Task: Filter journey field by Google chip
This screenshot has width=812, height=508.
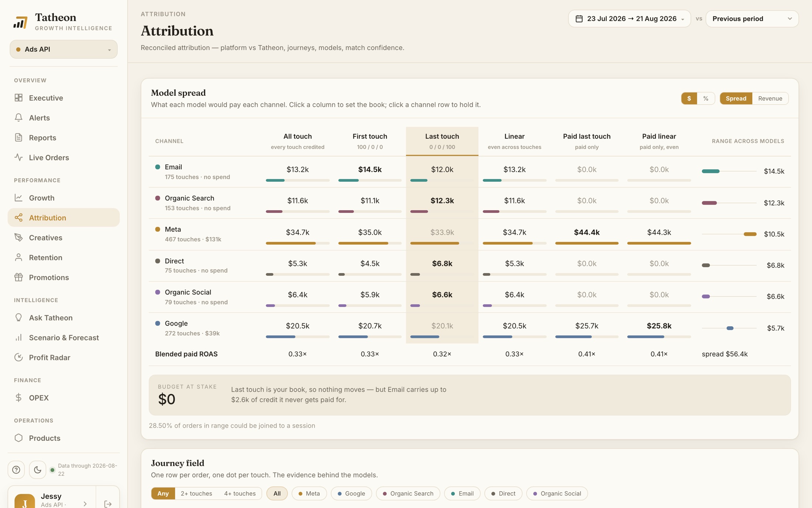Action: pyautogui.click(x=351, y=493)
